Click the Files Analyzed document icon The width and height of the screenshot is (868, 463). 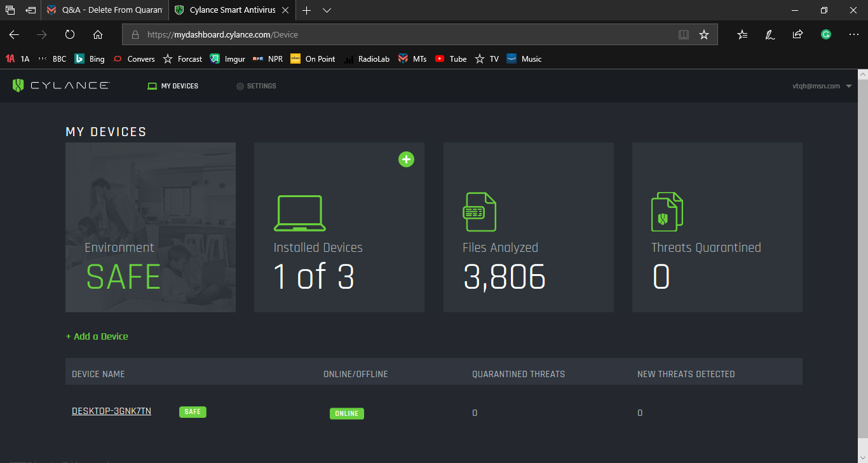coord(480,212)
